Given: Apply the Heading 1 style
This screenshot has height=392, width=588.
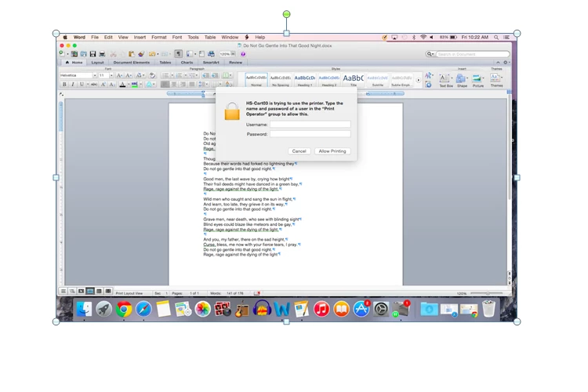Looking at the screenshot, I should tap(304, 80).
